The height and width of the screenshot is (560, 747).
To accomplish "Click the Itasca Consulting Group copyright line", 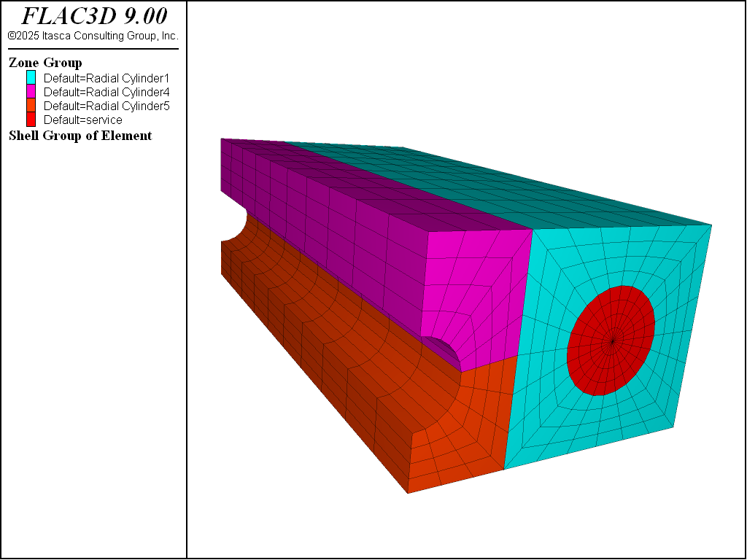I will point(93,36).
